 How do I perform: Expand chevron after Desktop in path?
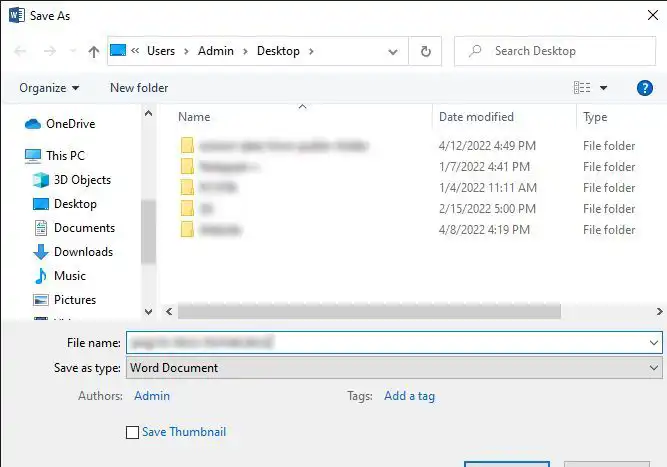(x=311, y=51)
